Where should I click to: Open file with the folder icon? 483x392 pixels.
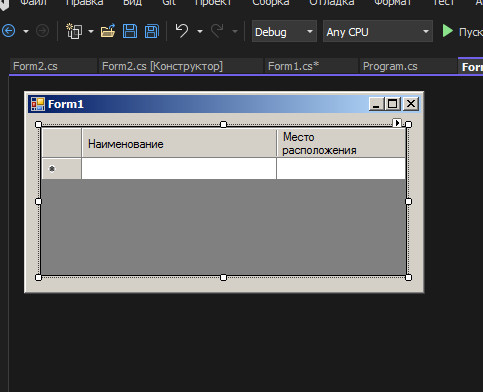[108, 31]
